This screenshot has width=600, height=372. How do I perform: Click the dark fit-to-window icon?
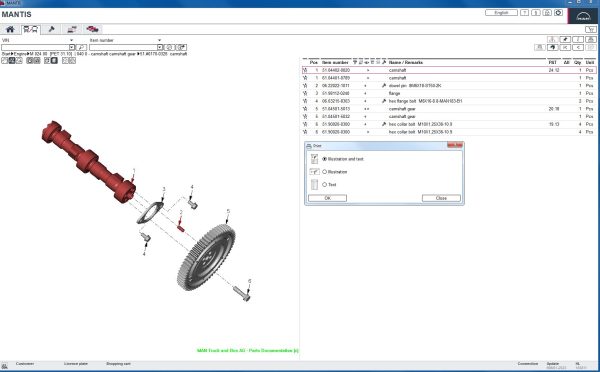point(54,60)
